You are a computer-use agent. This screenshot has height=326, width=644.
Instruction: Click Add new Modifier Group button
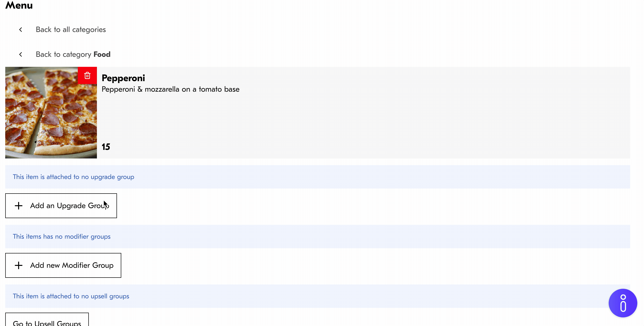[x=63, y=265]
